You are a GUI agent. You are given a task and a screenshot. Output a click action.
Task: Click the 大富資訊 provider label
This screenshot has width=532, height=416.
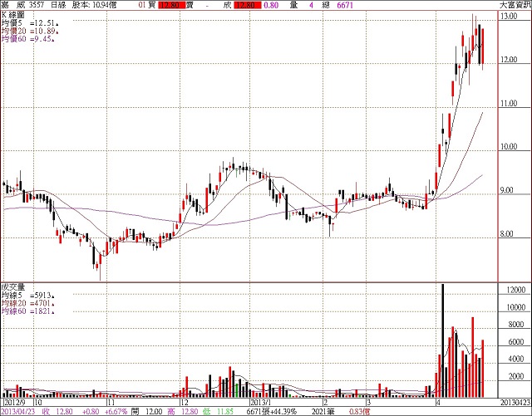pyautogui.click(x=515, y=5)
